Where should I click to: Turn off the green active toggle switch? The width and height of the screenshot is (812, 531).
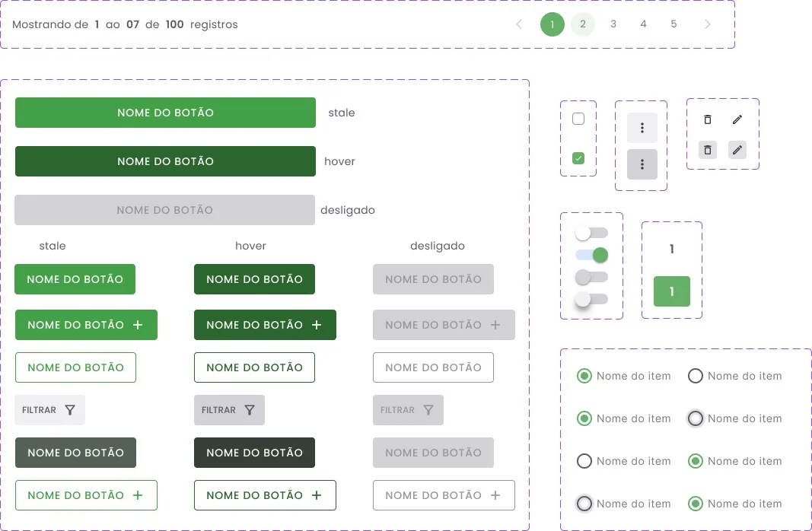coord(591,255)
